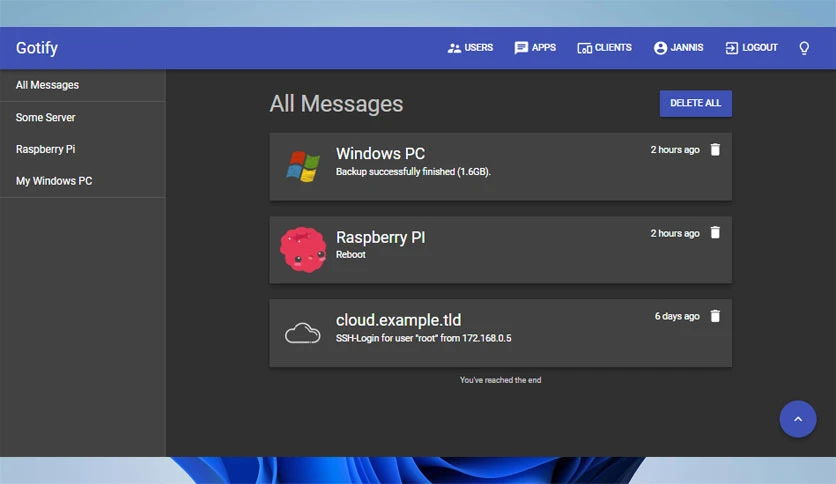
Task: Delete the Windows PC message
Action: (715, 150)
